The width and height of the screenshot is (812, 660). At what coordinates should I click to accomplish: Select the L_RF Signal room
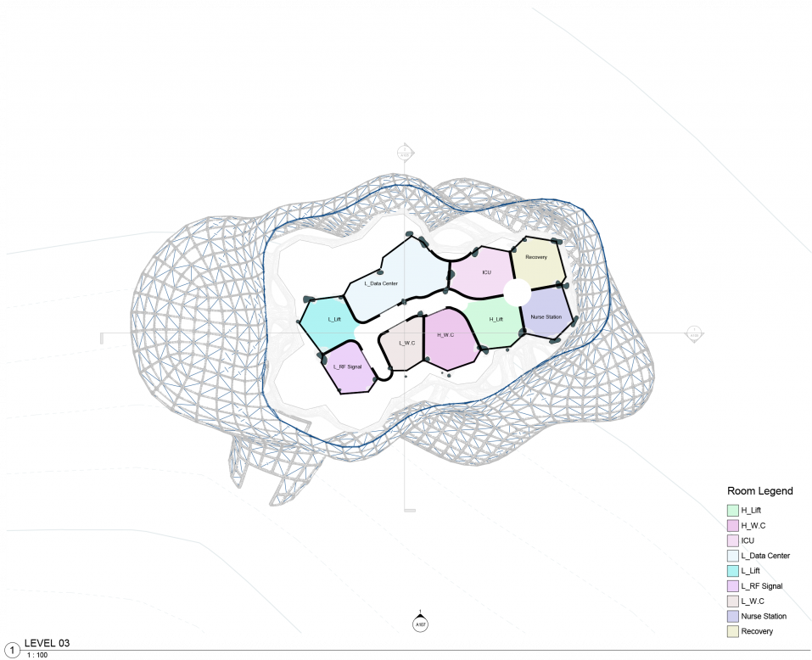pyautogui.click(x=348, y=366)
